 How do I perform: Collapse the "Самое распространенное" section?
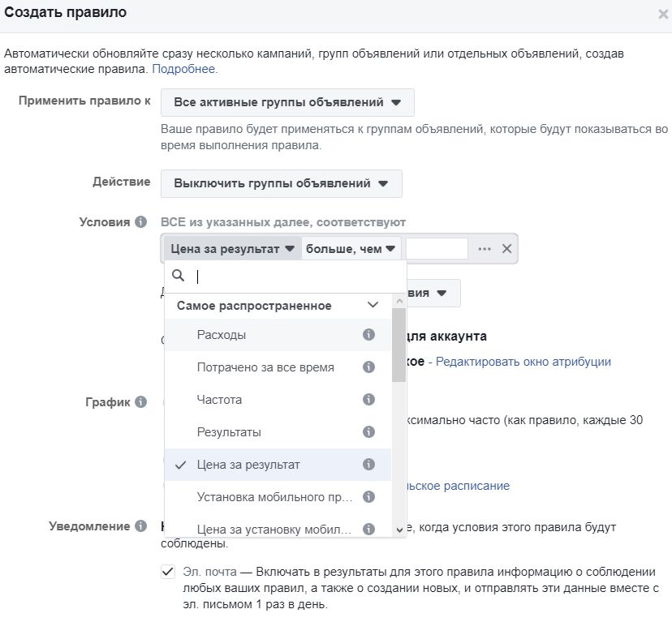tap(373, 305)
